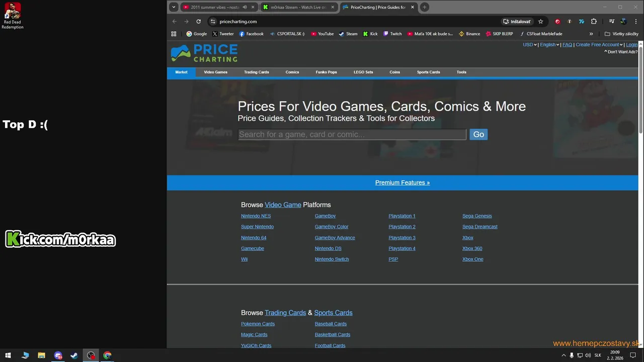Collapse ads with Don't Want Ads link
The height and width of the screenshot is (362, 644).
tap(621, 52)
